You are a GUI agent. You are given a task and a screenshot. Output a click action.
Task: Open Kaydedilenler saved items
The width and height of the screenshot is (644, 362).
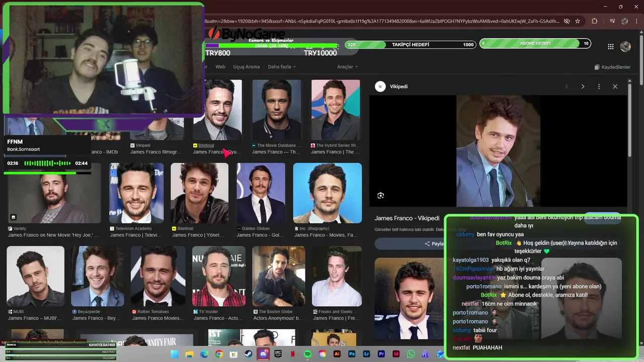point(612,67)
